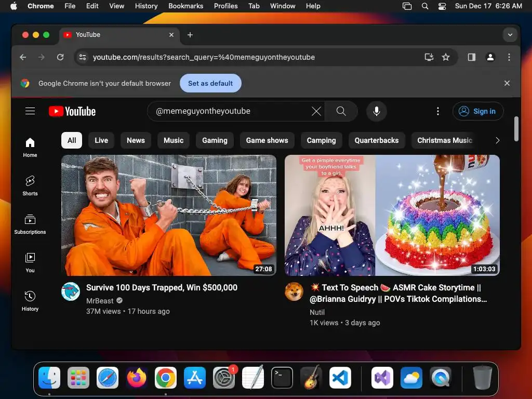Expand the tab search dropdown arrow
The width and height of the screenshot is (532, 399).
(510, 35)
